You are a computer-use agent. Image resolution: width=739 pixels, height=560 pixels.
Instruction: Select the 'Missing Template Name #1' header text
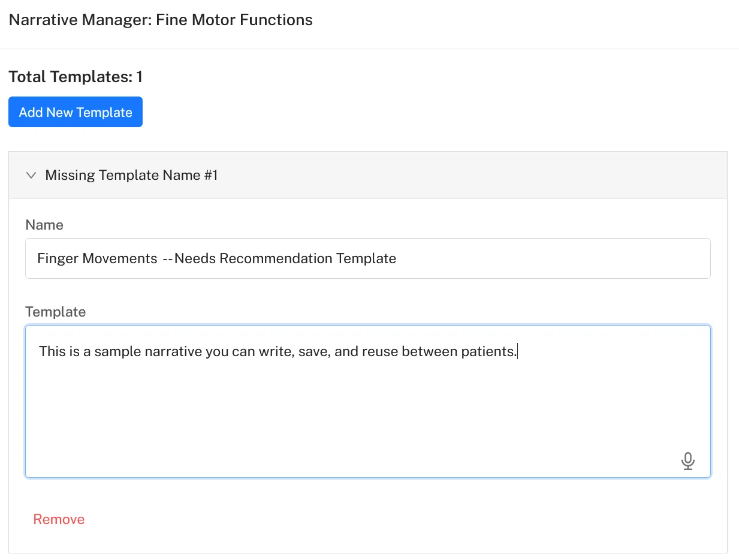pyautogui.click(x=132, y=175)
